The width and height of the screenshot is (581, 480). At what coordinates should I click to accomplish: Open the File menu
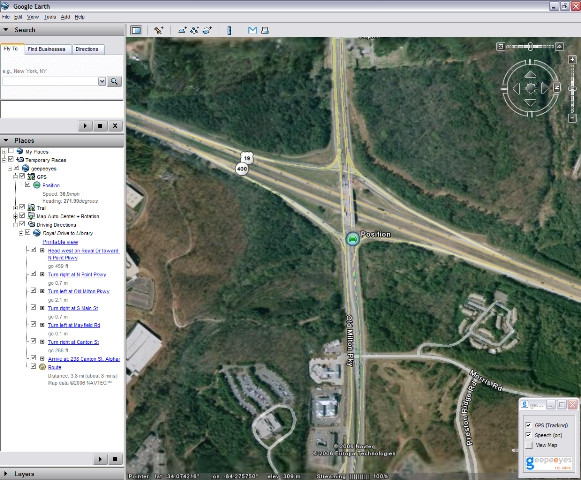coord(6,17)
